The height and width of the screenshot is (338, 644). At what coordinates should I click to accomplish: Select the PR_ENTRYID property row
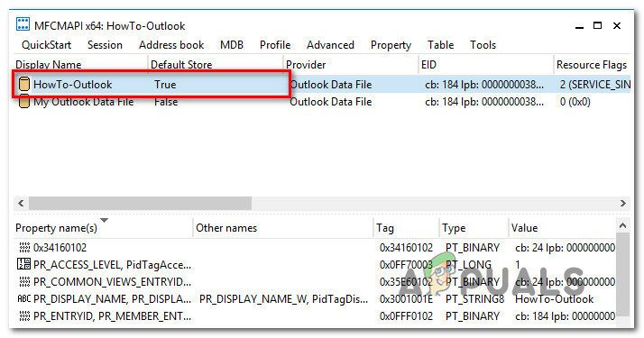[x=315, y=316]
